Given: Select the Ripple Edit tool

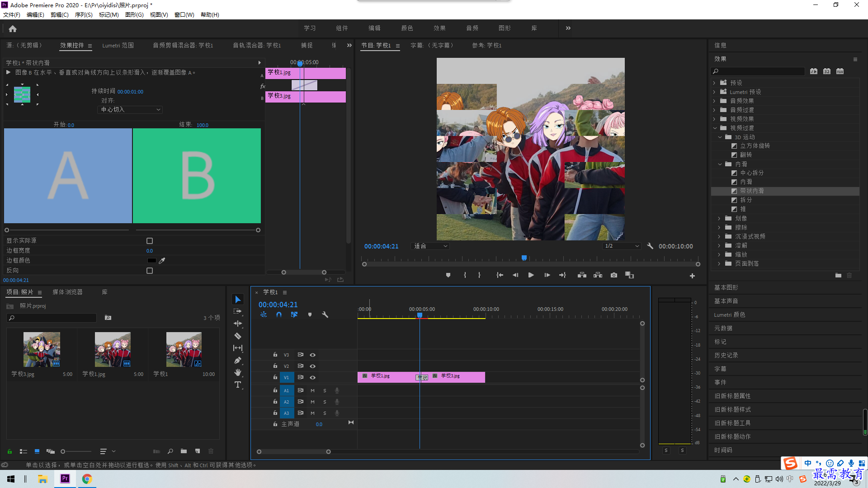Looking at the screenshot, I should [x=238, y=324].
